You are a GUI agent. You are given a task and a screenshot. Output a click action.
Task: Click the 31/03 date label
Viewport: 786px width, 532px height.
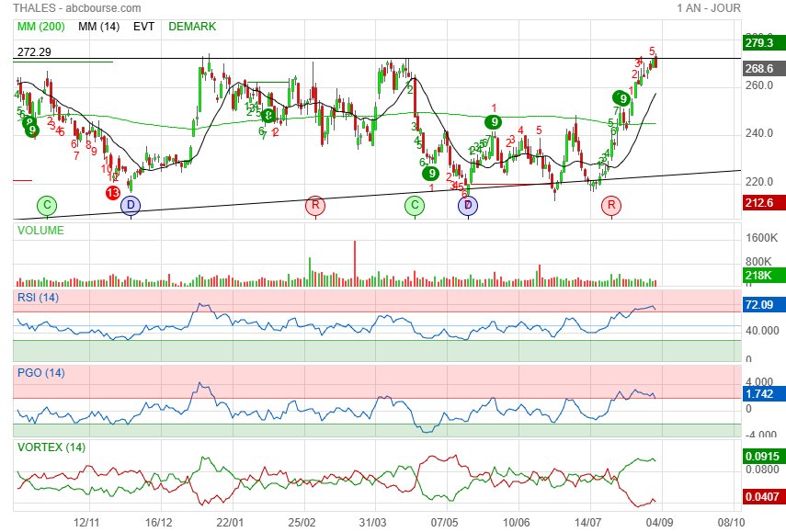click(x=373, y=523)
